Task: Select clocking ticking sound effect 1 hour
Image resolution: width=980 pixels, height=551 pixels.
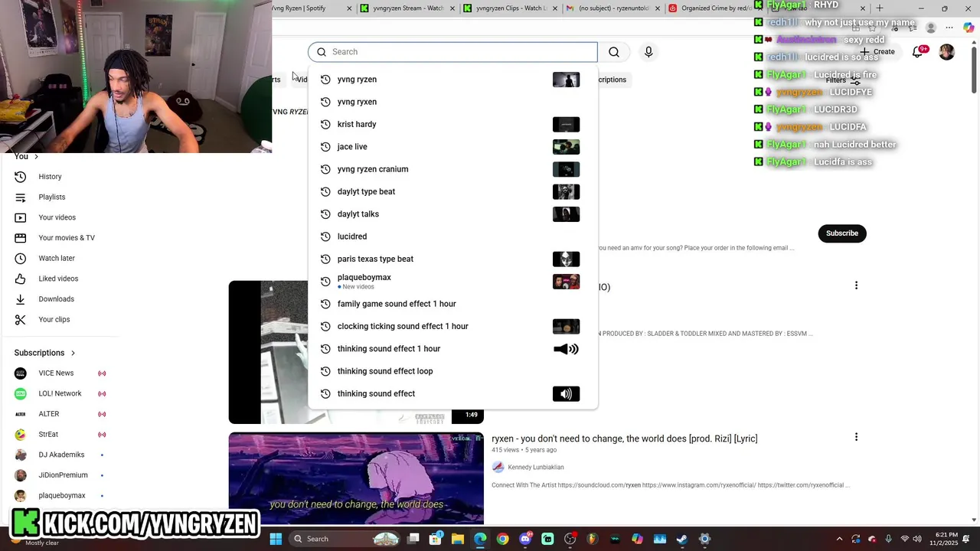Action: tap(452, 326)
